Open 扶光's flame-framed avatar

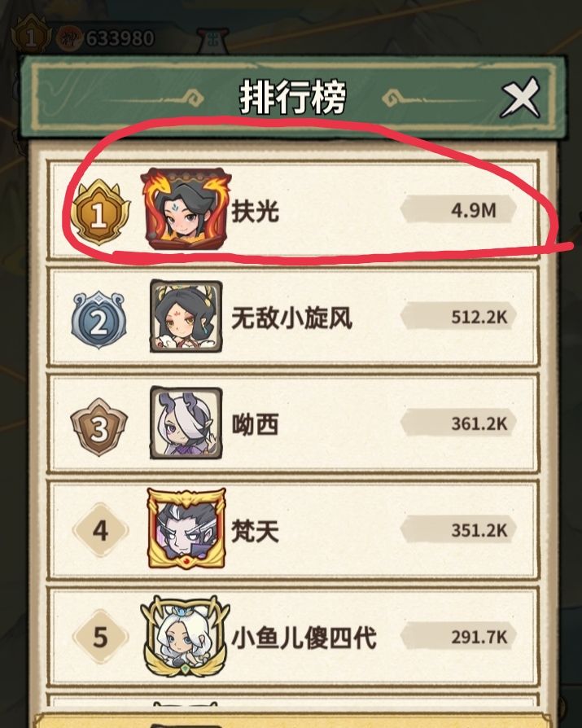186,209
